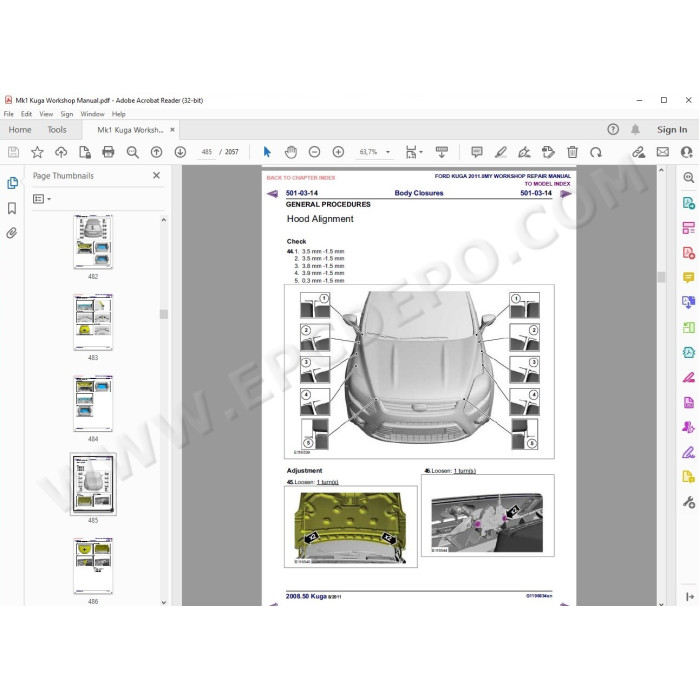Click the page number field showing 485

(x=206, y=152)
